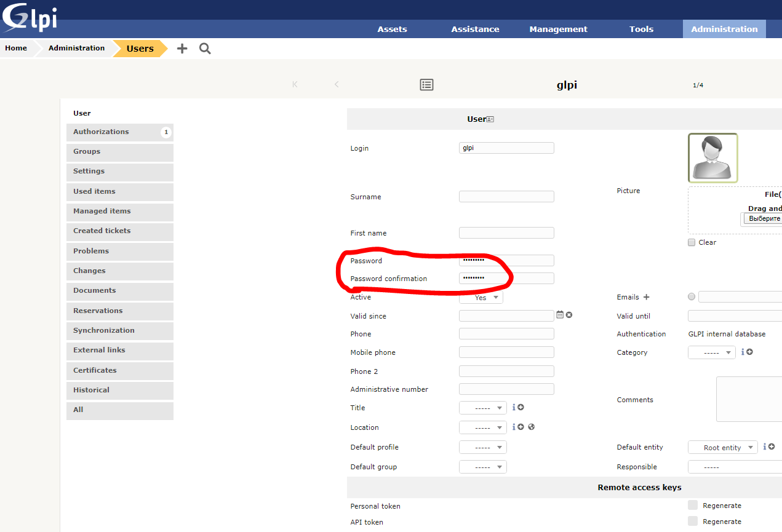Go to the previous record arrow icon
Image resolution: width=782 pixels, height=532 pixels.
(x=337, y=84)
